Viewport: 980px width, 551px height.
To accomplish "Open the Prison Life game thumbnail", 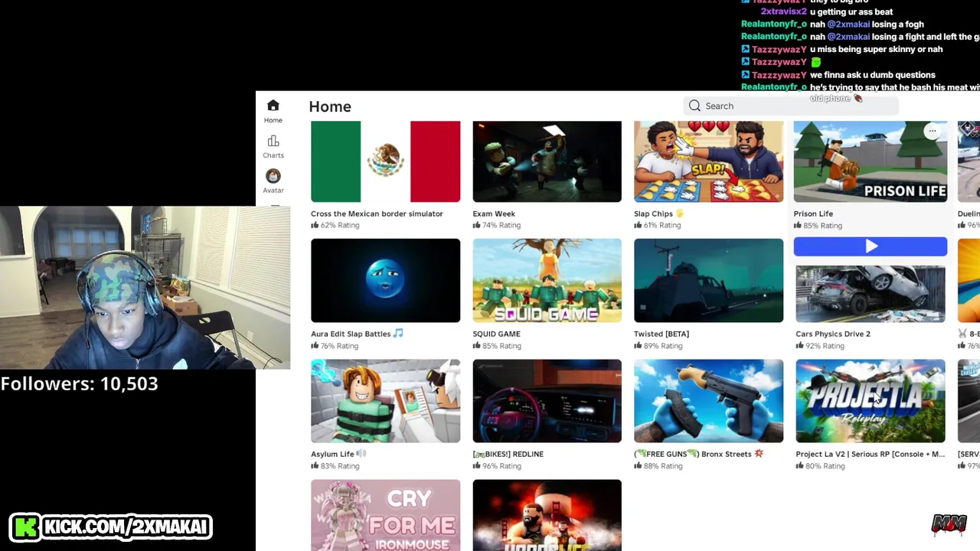I will tap(871, 161).
